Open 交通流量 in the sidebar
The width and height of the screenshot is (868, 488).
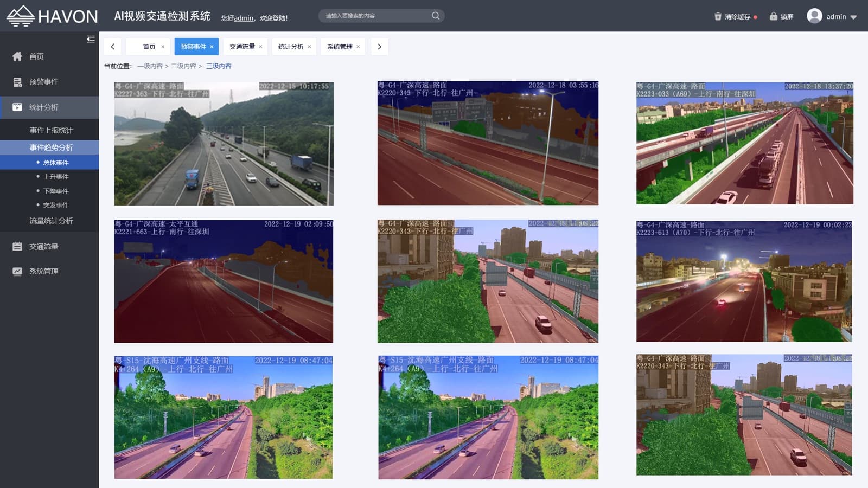pos(49,246)
